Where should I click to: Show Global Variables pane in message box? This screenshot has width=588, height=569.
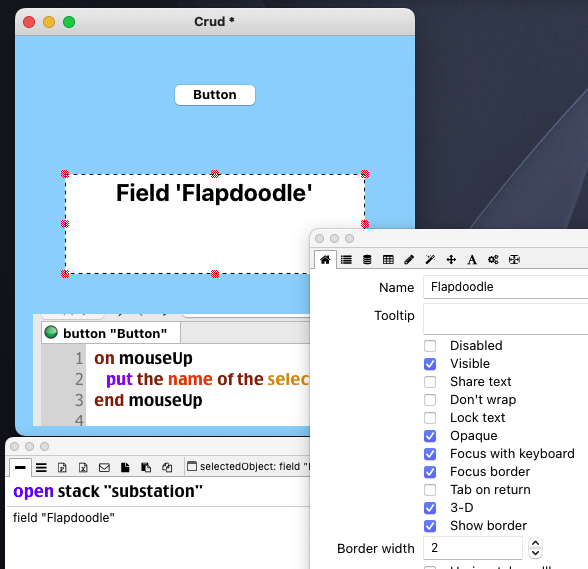(83, 467)
